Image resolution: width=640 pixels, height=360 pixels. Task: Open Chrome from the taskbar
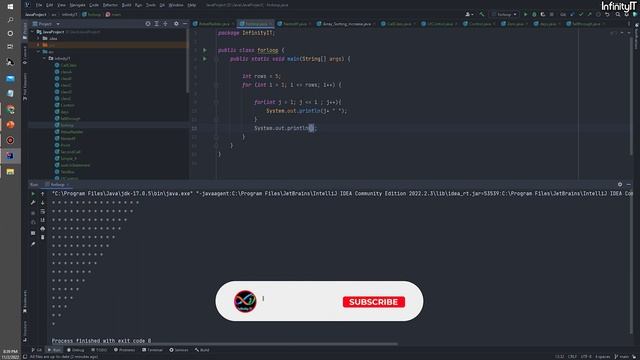(x=10, y=109)
